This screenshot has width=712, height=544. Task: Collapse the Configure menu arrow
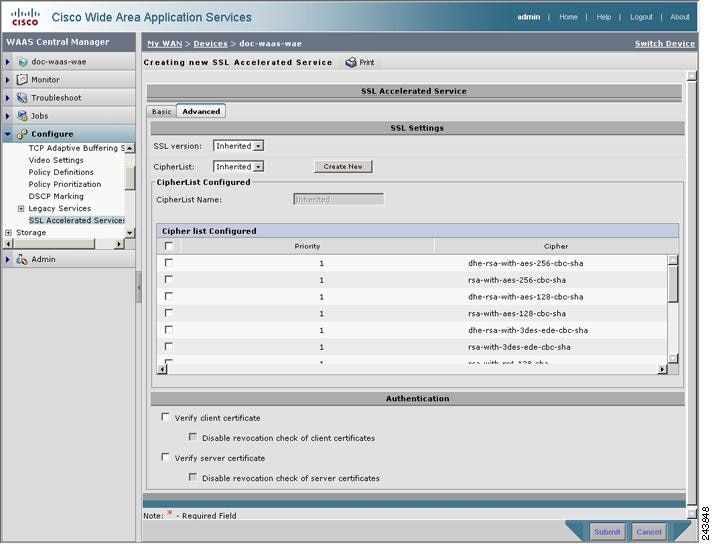(7, 134)
